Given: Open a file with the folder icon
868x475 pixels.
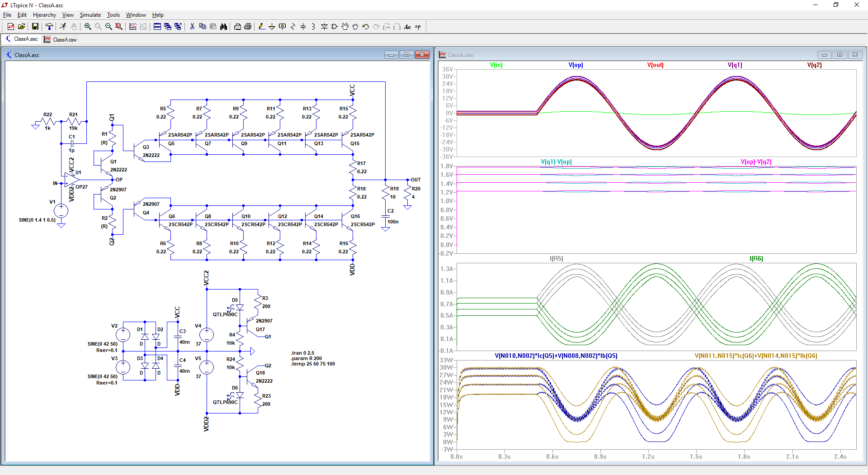Looking at the screenshot, I should pyautogui.click(x=21, y=27).
